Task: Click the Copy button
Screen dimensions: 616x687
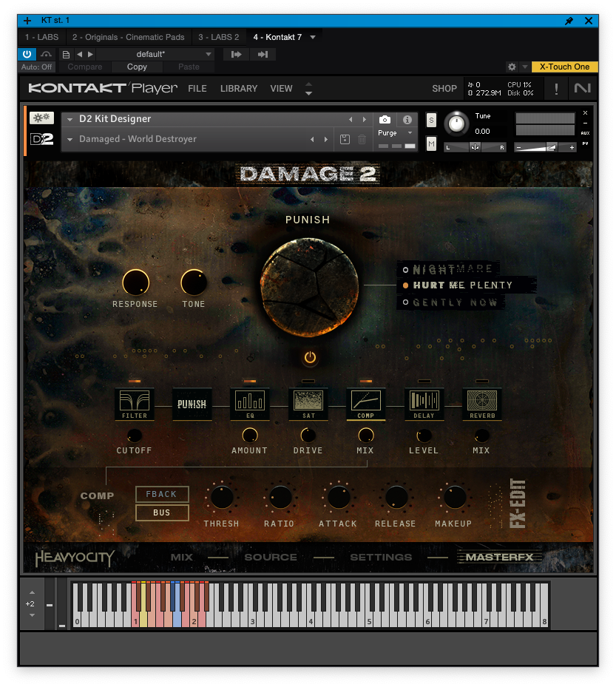Action: click(x=137, y=67)
